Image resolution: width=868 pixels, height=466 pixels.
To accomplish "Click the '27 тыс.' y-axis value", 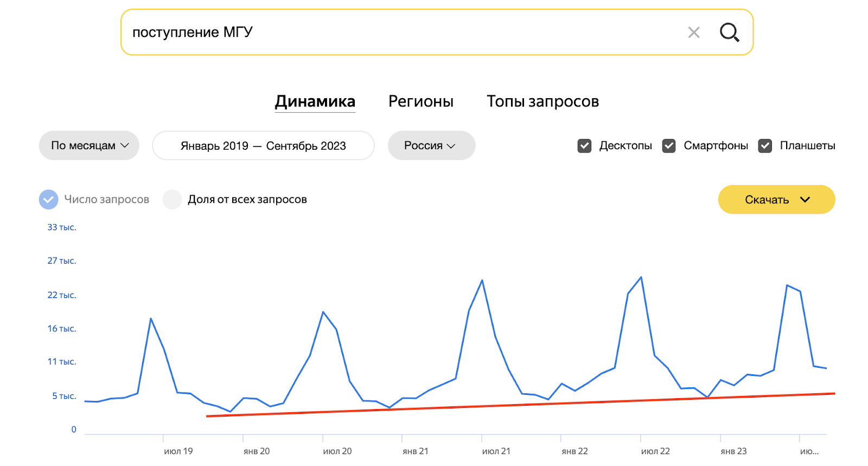I will pos(62,261).
